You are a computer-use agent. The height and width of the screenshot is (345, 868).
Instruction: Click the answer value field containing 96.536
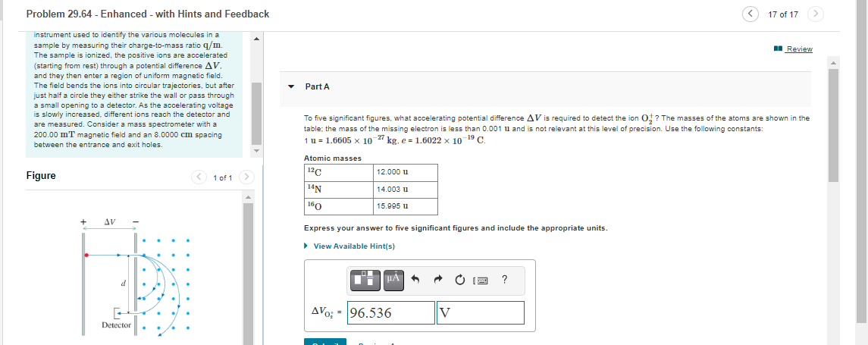[391, 313]
